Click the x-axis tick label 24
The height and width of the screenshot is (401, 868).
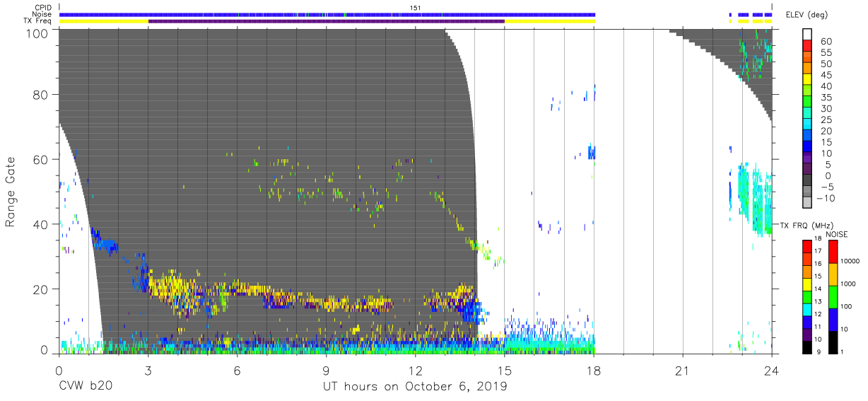(x=772, y=371)
